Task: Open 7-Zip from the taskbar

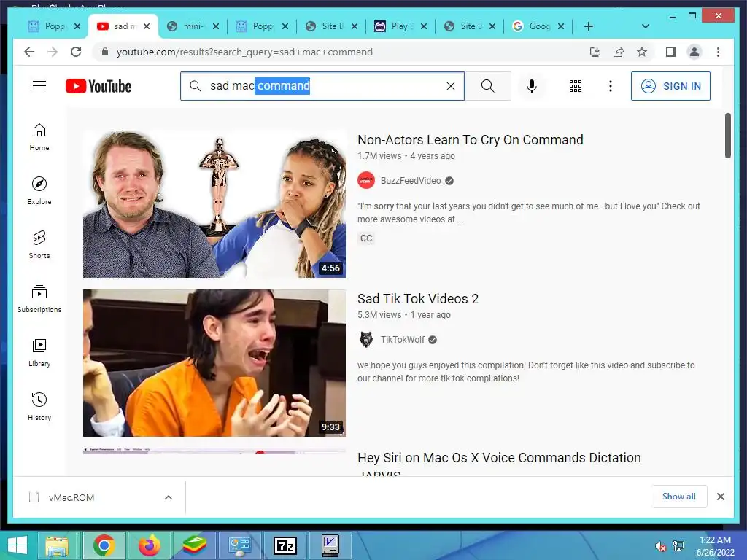Action: point(285,545)
